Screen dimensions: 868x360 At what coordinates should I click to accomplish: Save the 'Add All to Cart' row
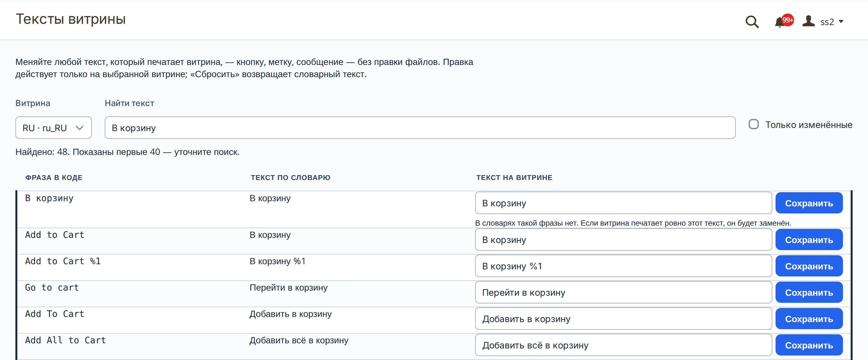809,345
